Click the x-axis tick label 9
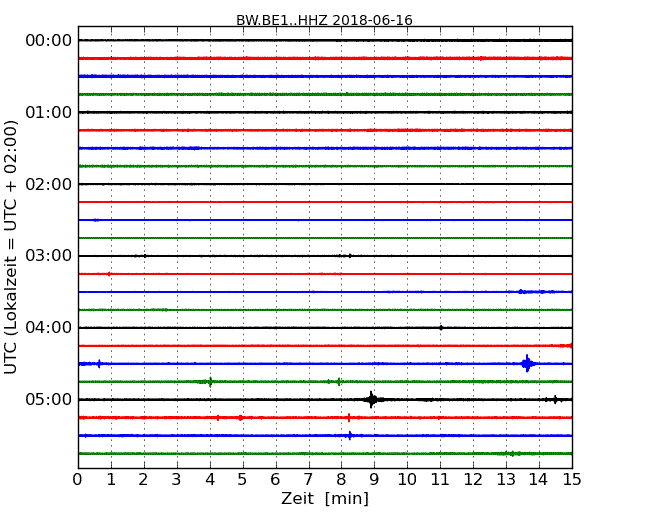This screenshot has height=520, width=650. click(374, 480)
